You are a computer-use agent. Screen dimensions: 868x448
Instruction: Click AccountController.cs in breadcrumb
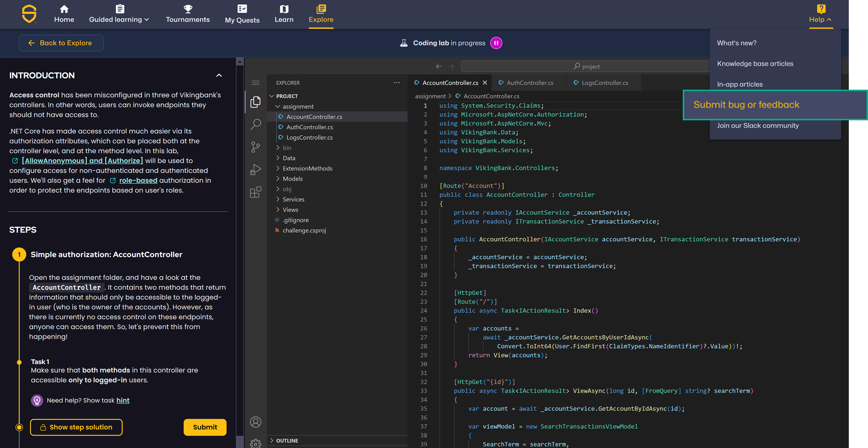coord(491,96)
